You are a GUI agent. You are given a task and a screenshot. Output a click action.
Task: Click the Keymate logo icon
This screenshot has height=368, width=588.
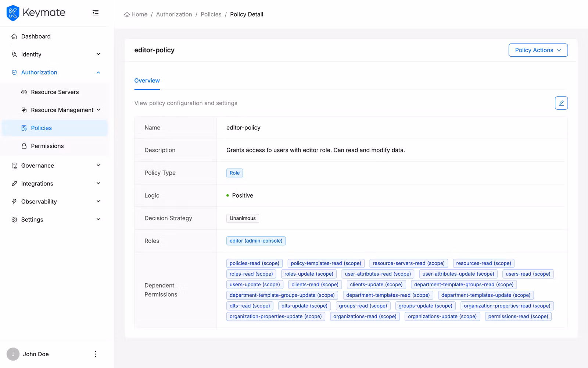[12, 13]
